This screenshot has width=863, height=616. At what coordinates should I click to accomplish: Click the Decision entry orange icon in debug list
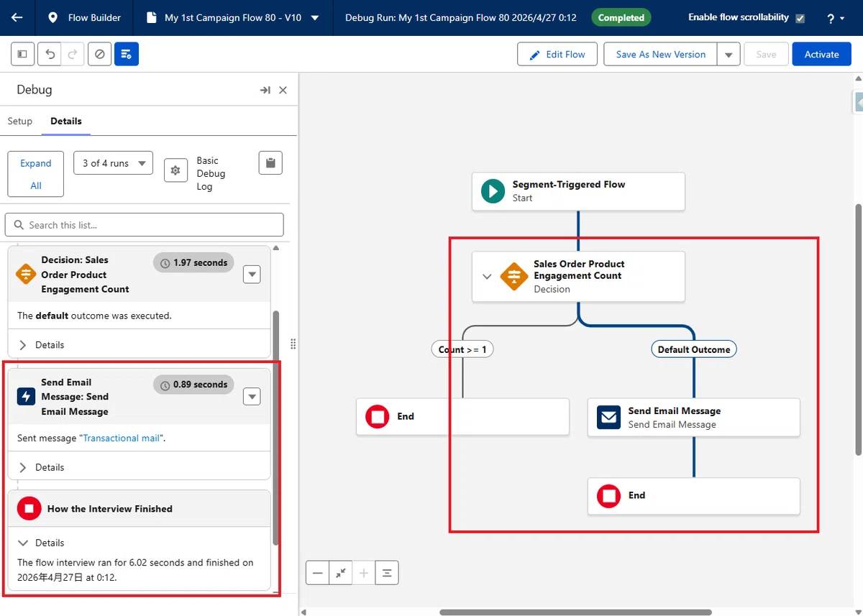(x=26, y=274)
